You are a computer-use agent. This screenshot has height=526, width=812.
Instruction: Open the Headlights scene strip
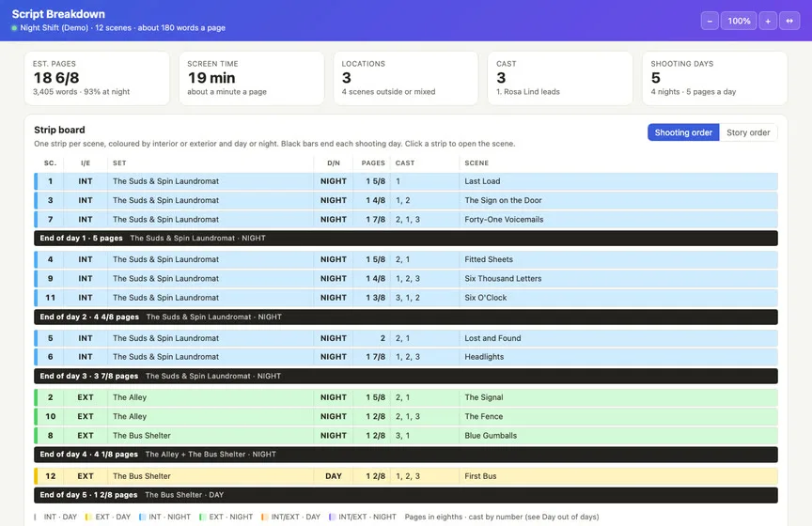[x=406, y=357]
